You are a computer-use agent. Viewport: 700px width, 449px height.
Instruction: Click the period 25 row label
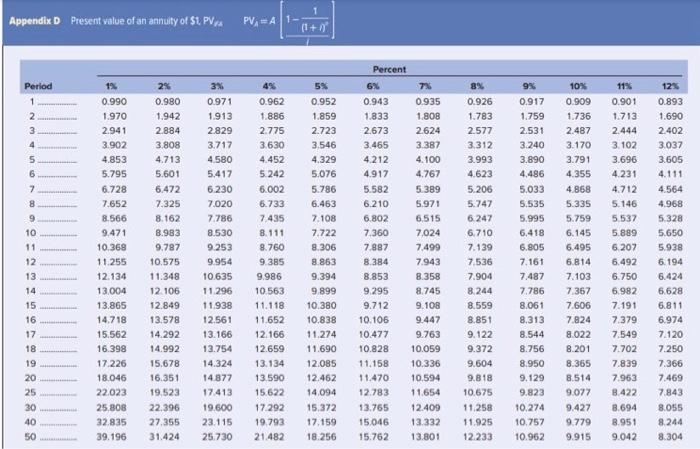pyautogui.click(x=30, y=392)
